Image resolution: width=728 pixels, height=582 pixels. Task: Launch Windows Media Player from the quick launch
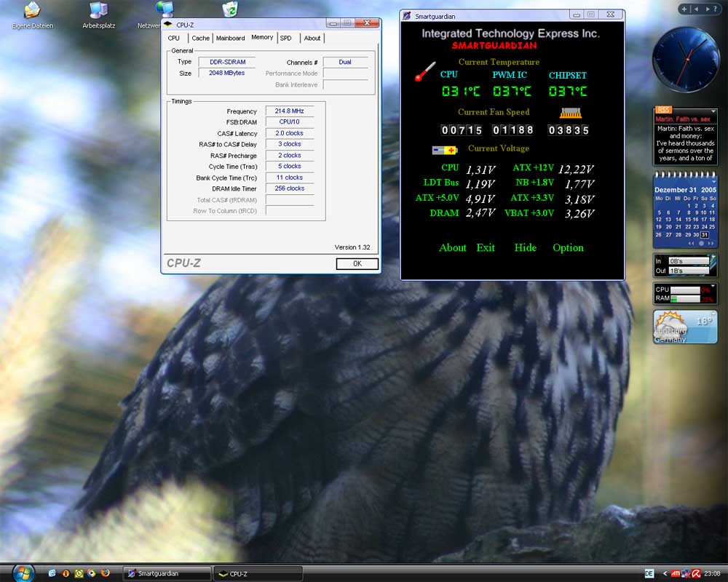tap(92, 573)
